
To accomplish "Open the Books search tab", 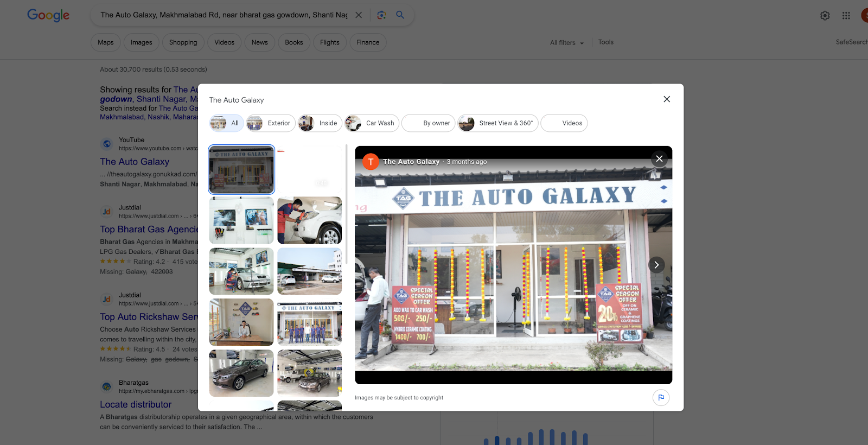I will click(x=294, y=42).
